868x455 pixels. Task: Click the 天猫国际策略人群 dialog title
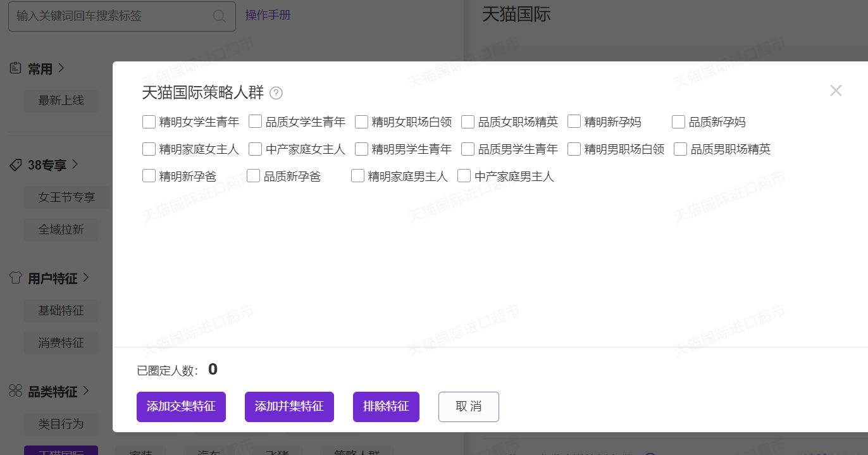[x=202, y=92]
